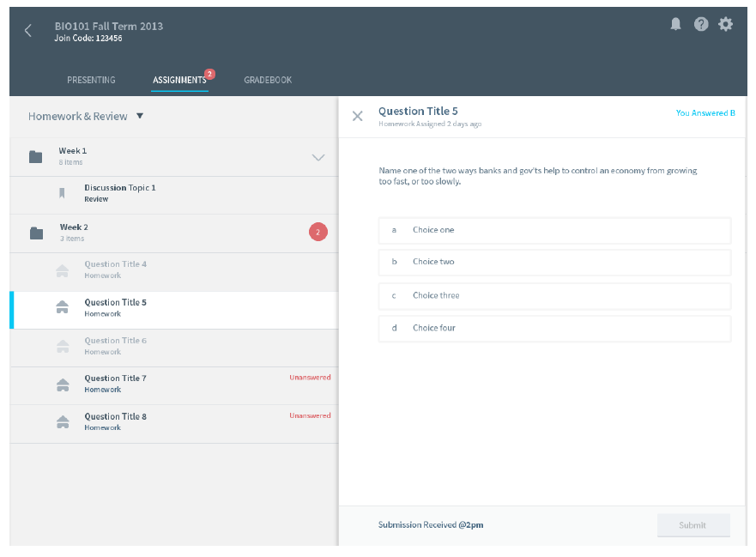Click the Join Code: 123456 text
The height and width of the screenshot is (557, 756).
click(88, 38)
